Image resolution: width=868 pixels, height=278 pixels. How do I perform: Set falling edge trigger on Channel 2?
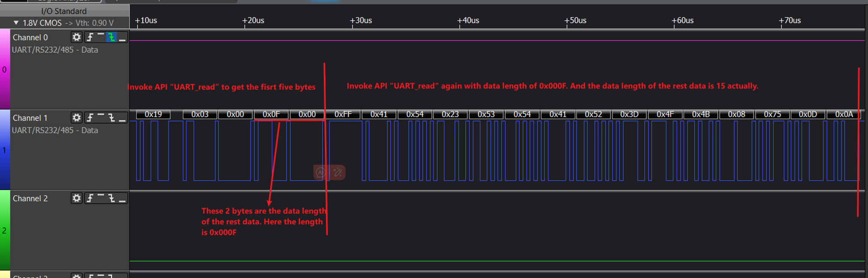112,198
